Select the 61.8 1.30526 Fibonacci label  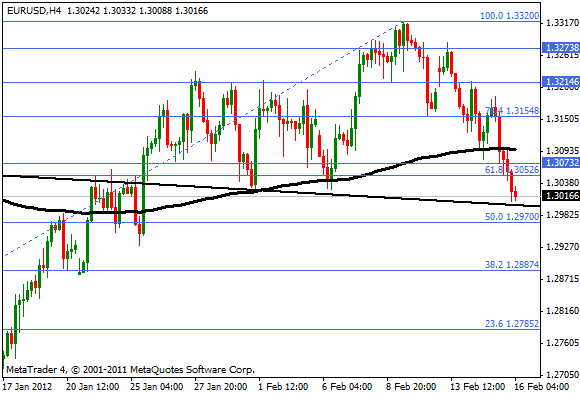(x=512, y=170)
